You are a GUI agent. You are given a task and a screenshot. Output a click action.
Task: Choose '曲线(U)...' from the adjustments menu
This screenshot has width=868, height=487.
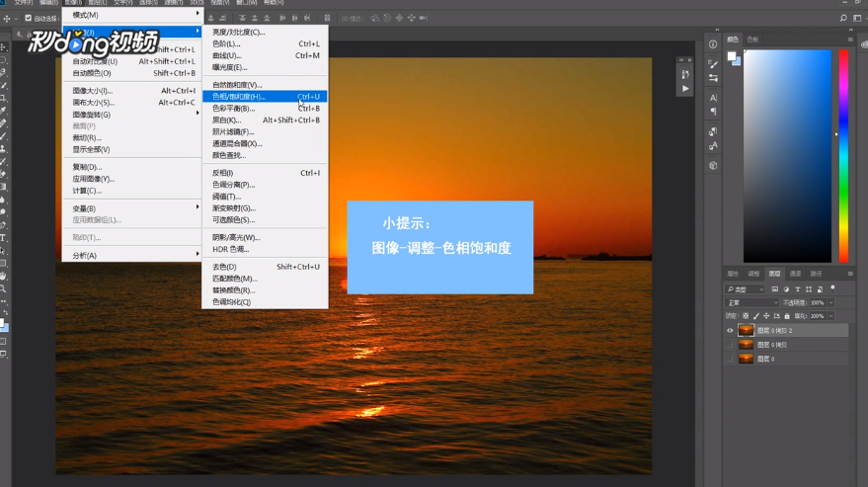click(266, 55)
